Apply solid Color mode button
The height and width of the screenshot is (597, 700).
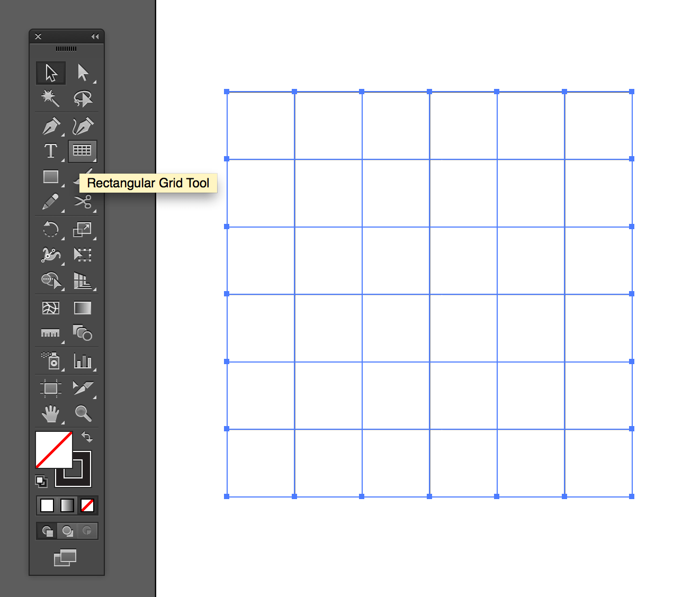pos(47,505)
